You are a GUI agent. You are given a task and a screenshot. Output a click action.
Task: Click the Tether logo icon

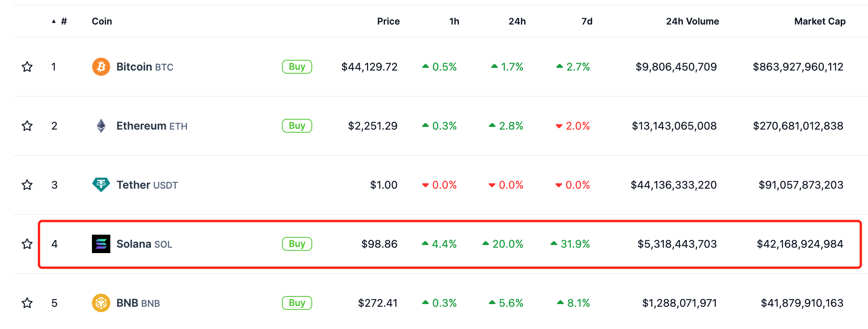pyautogui.click(x=101, y=185)
